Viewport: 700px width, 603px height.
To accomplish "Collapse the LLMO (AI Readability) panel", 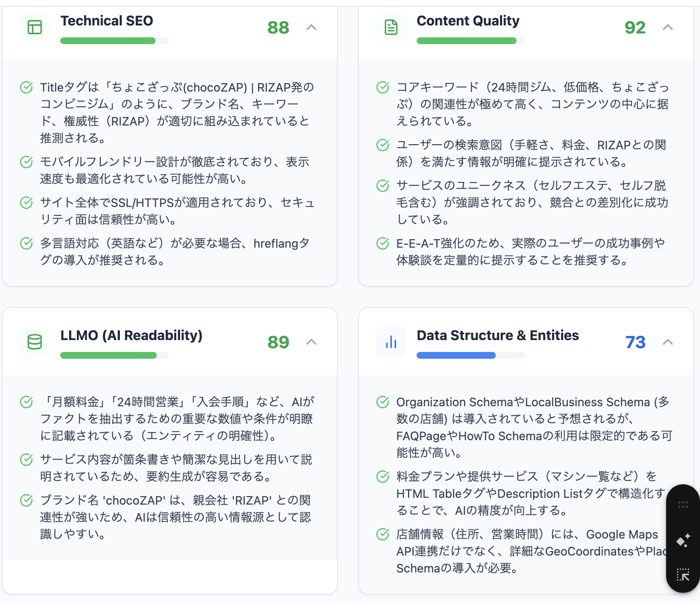I will tap(311, 342).
